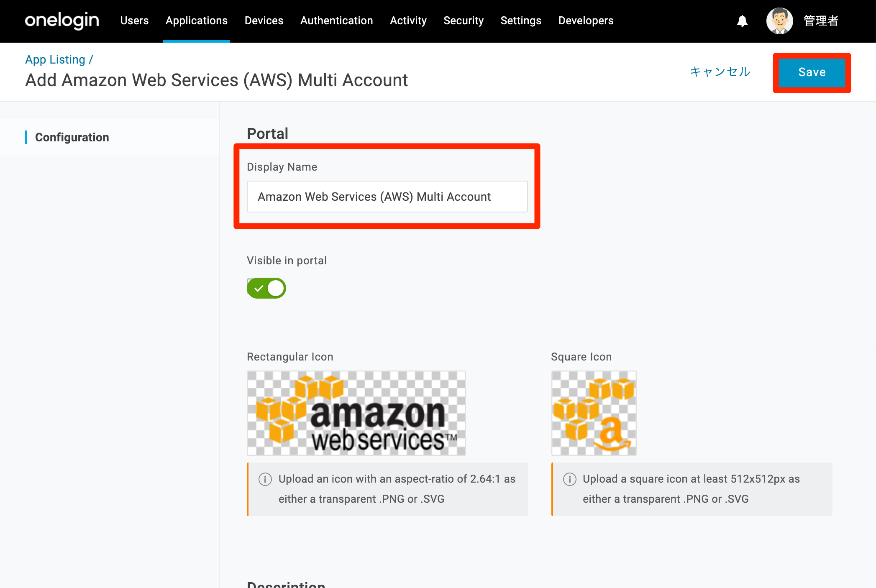
Task: Toggle the Visible in portal switch
Action: click(266, 288)
